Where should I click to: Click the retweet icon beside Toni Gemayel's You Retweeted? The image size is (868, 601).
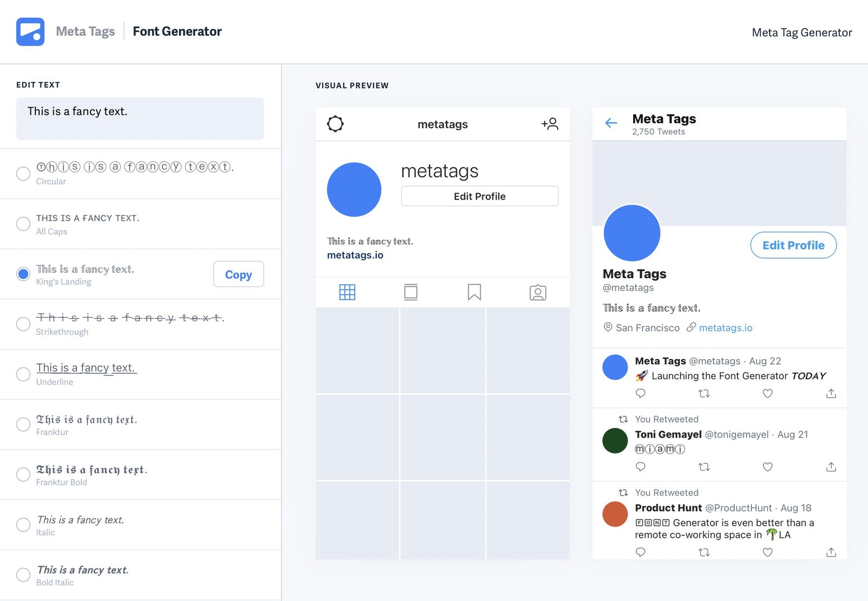pyautogui.click(x=623, y=419)
